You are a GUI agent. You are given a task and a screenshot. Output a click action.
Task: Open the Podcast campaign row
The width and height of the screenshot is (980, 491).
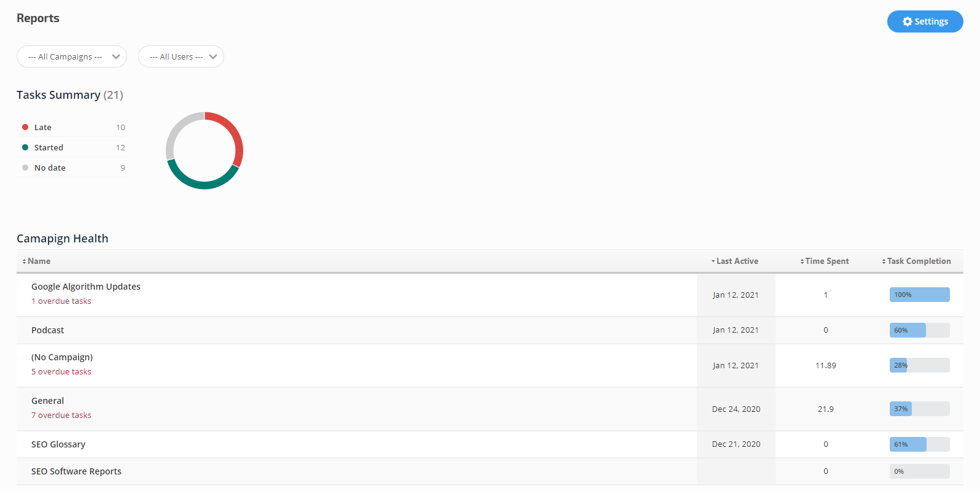pyautogui.click(x=48, y=330)
